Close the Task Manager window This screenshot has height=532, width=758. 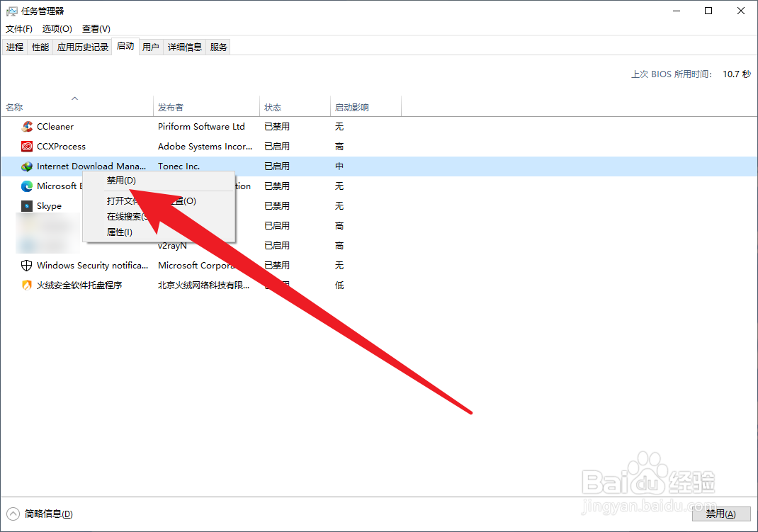(740, 11)
